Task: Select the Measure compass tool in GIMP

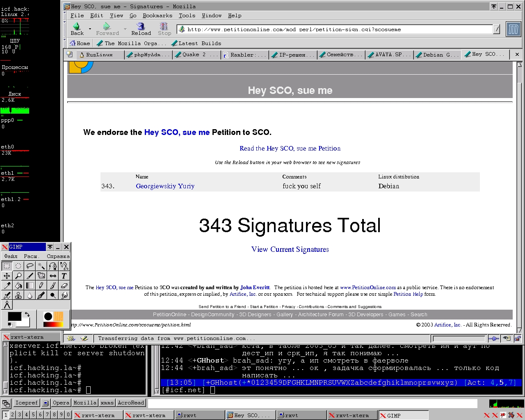Action: click(7, 305)
